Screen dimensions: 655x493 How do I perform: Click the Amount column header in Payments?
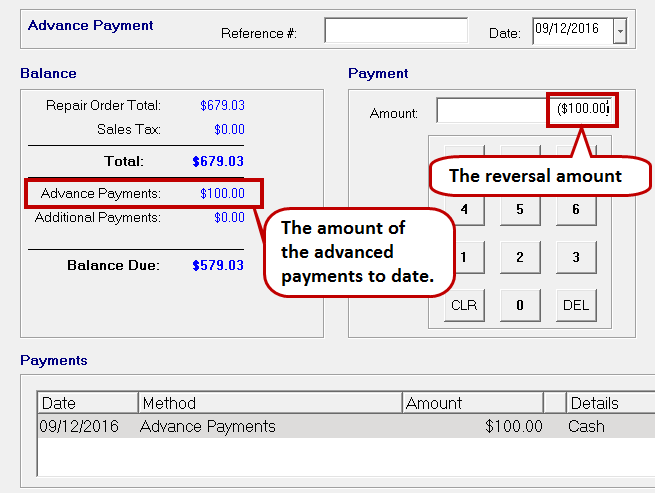472,403
